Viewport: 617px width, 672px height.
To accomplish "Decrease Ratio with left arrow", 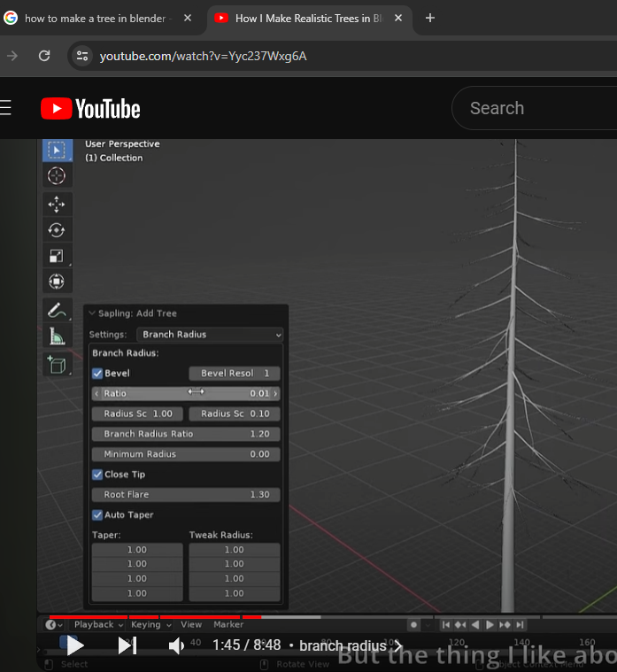I will tap(96, 393).
